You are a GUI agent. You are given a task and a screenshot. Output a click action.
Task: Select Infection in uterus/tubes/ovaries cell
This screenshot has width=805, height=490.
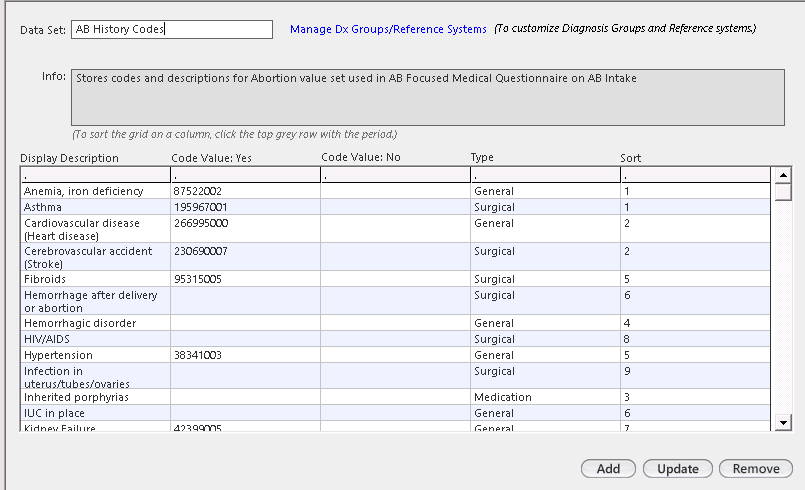tap(95, 376)
